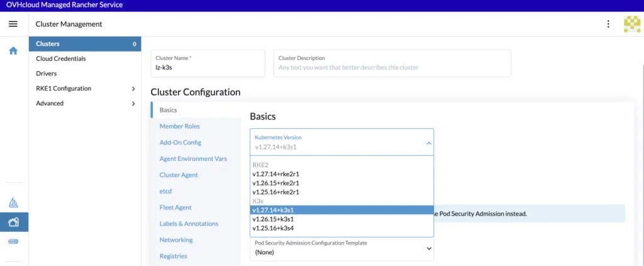Choose version v1.25.16+k3s4
The width and height of the screenshot is (644, 266).
click(341, 228)
